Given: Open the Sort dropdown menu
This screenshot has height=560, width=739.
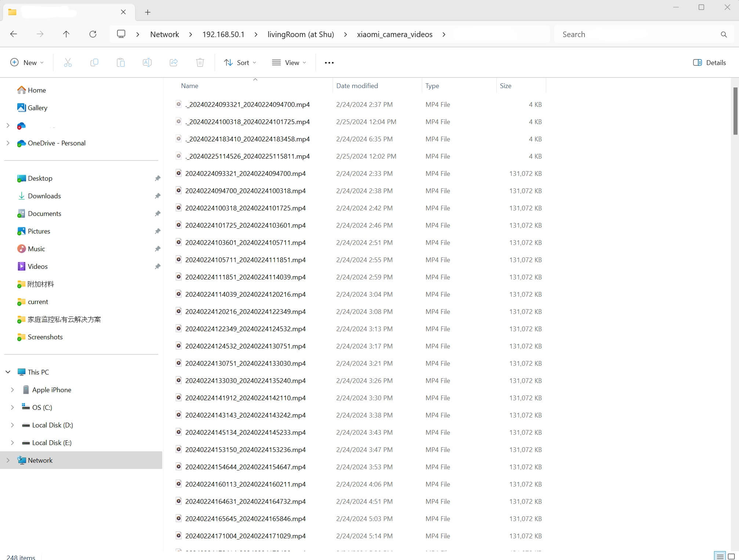Looking at the screenshot, I should tap(240, 62).
